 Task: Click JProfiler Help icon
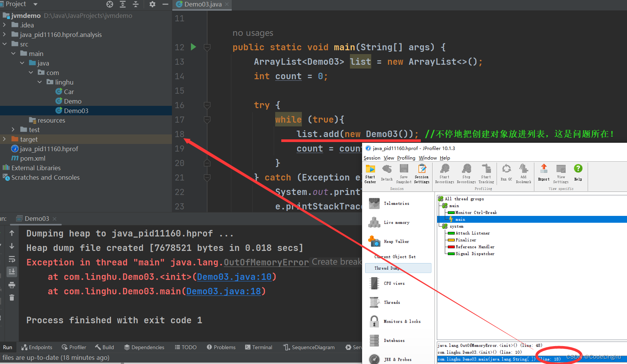[578, 172]
